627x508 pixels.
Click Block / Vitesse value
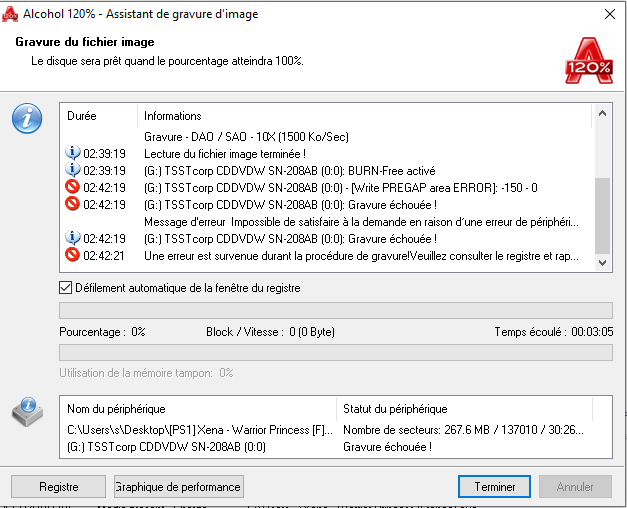tap(312, 332)
